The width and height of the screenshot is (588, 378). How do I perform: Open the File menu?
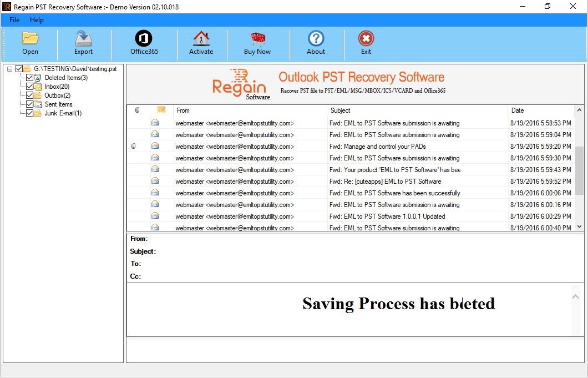[x=14, y=20]
